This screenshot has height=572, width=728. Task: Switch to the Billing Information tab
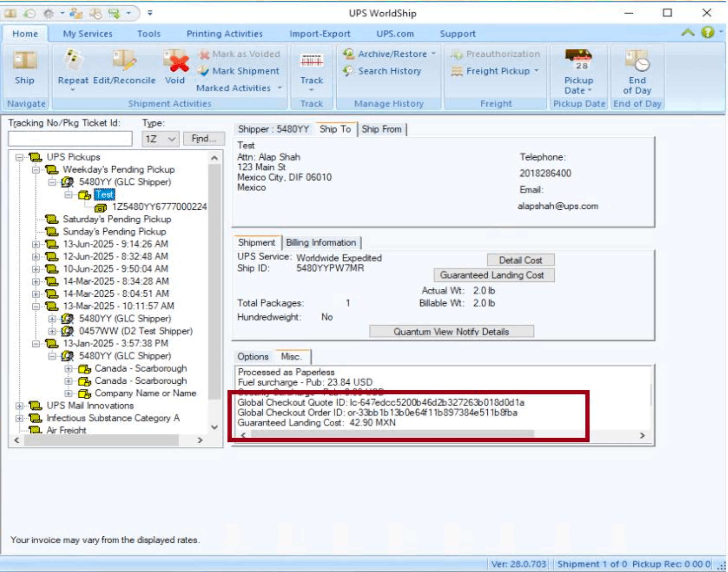321,242
